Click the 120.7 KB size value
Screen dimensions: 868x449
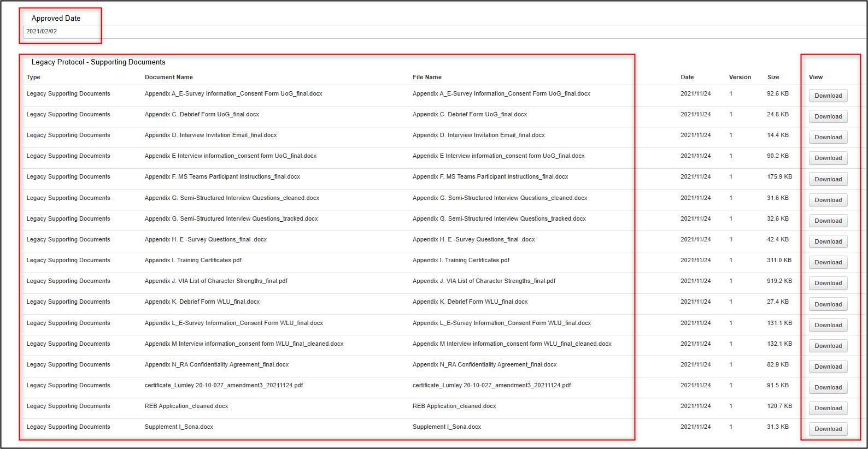[779, 406]
